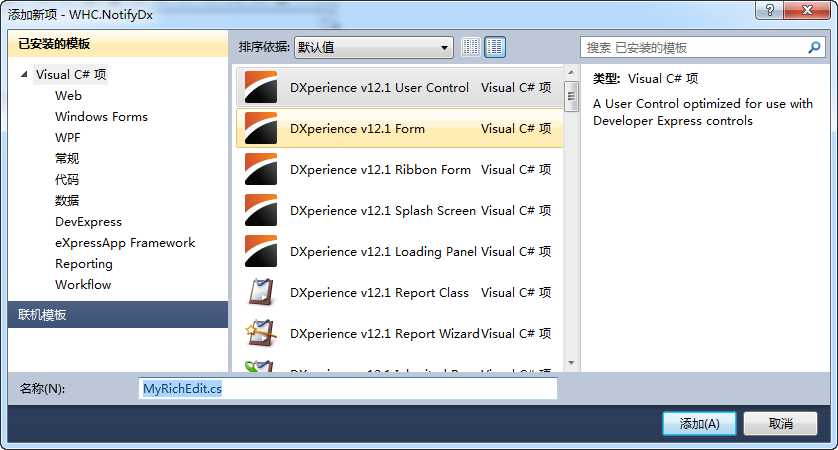Switch to small icons view

pos(471,47)
